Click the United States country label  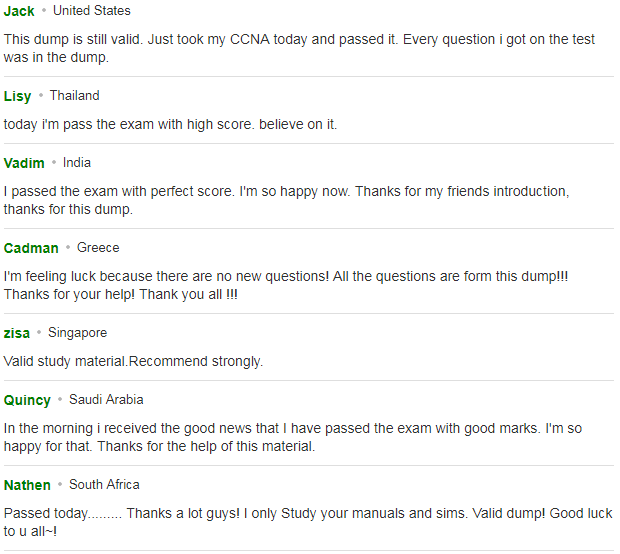pyautogui.click(x=92, y=10)
